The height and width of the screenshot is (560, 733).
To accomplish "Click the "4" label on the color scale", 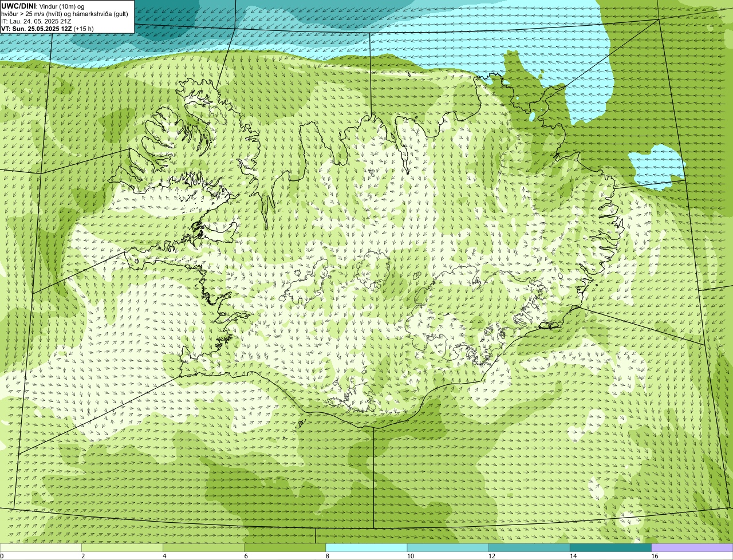I will point(164,556).
